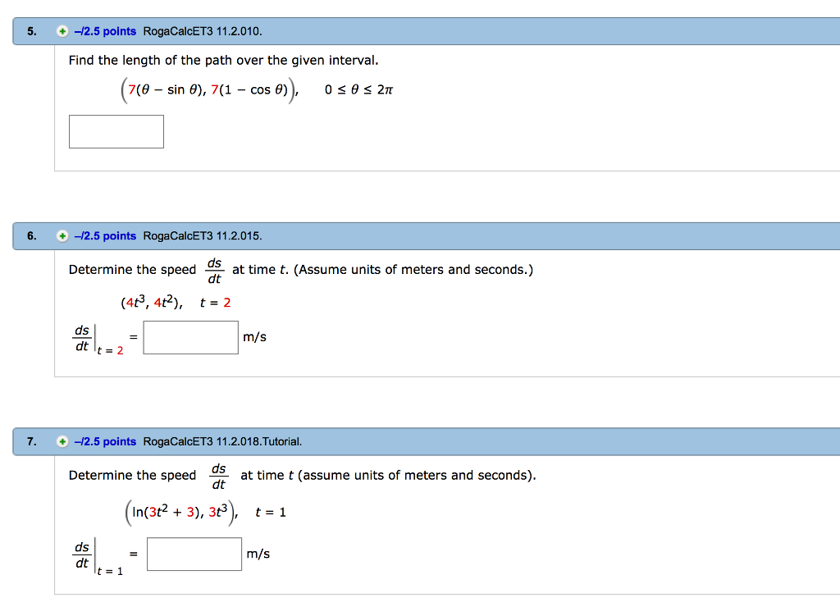
Task: Select the question number "6." label
Action: [30, 235]
